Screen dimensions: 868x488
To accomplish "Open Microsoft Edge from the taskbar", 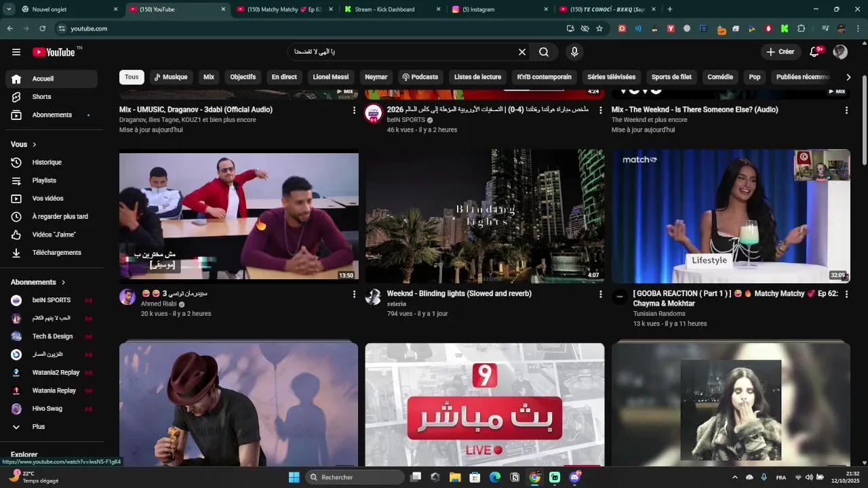I will click(495, 477).
